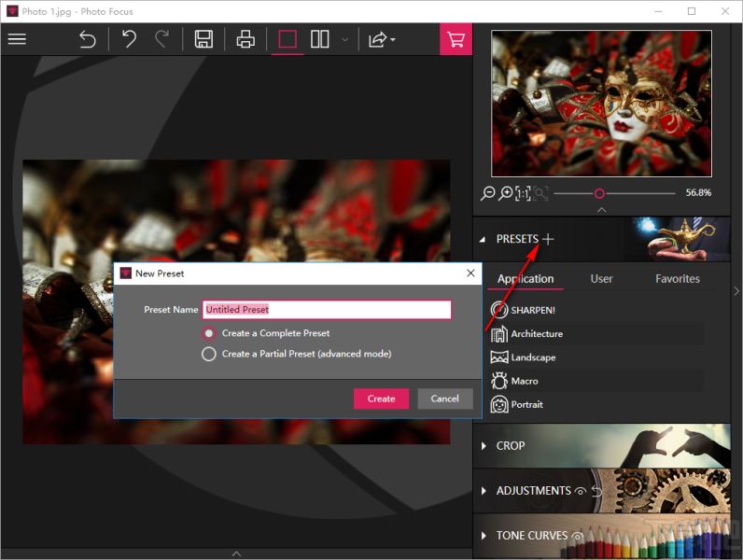Redo the last edit
This screenshot has height=560, width=743.
click(162, 39)
